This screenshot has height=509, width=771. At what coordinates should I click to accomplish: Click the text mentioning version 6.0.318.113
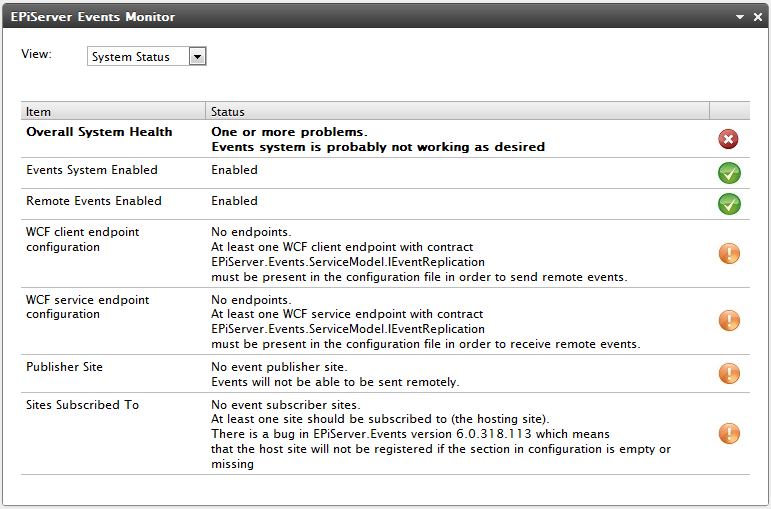click(x=411, y=434)
